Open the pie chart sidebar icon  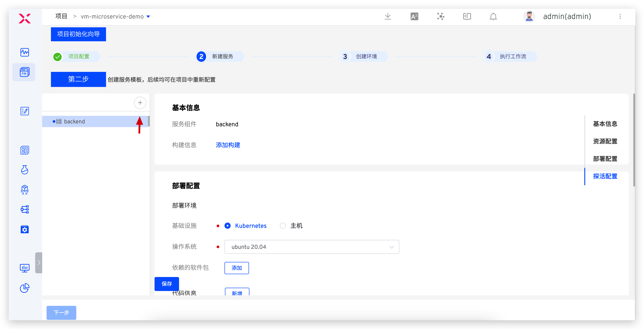[24, 288]
